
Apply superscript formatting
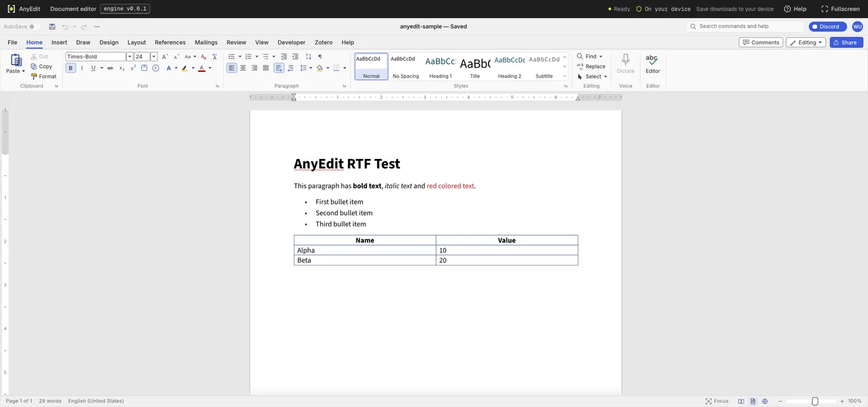pyautogui.click(x=133, y=68)
